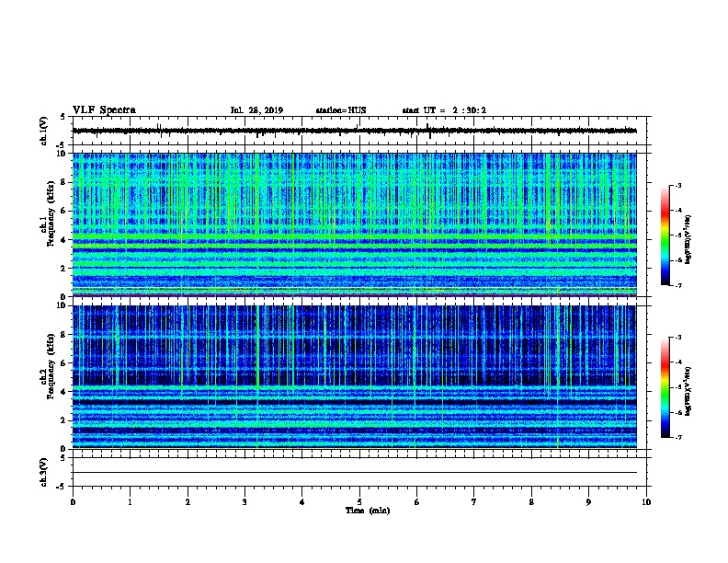Viewport: 728px width, 563px height.
Task: Click the flat ch.3 voltage trace line
Action: coord(355,473)
